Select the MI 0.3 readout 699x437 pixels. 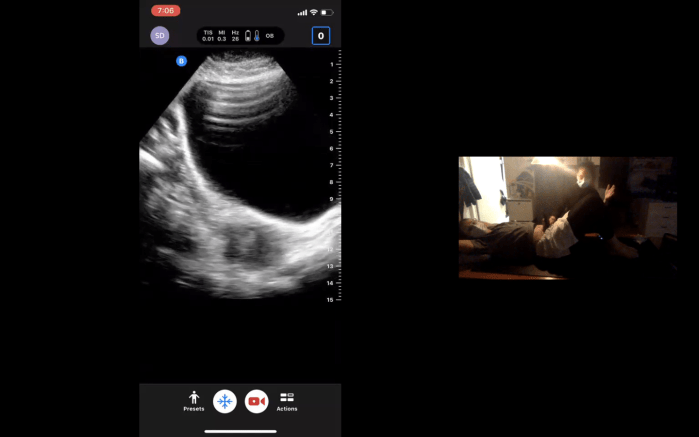pyautogui.click(x=222, y=36)
